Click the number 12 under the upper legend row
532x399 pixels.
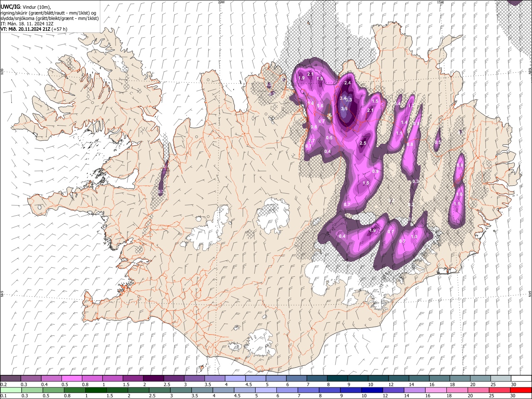[x=390, y=385]
